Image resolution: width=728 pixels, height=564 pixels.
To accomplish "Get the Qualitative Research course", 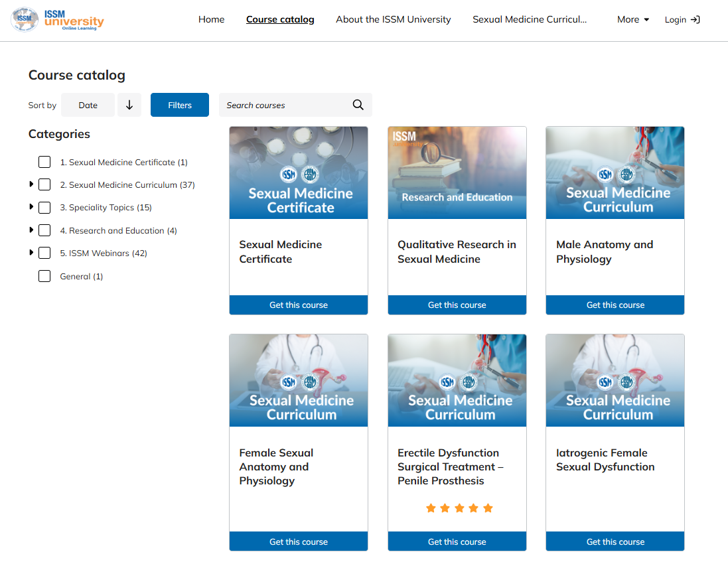I will point(457,305).
